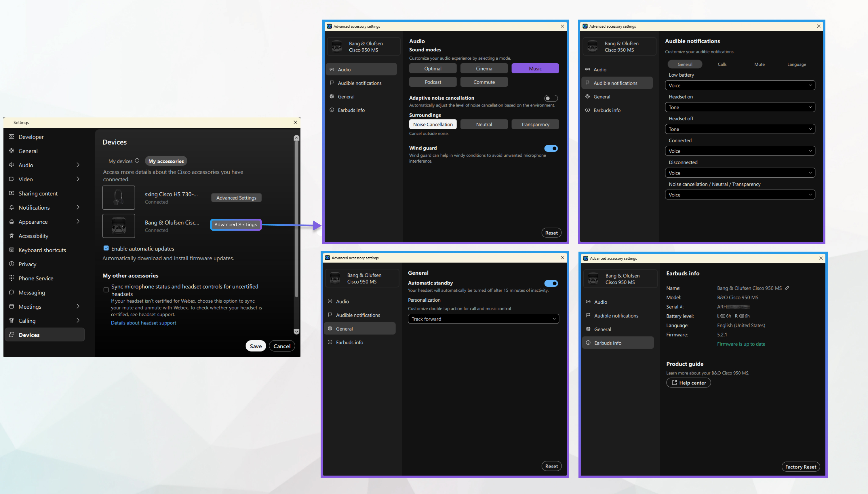Click the Earbuds info icon in Audible notifications window
Viewport: 868px width, 494px height.
587,110
